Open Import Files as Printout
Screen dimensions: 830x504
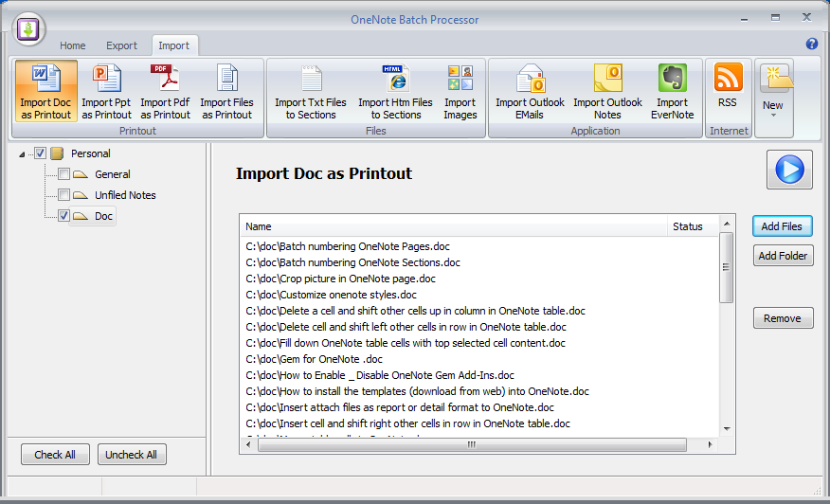coord(226,91)
